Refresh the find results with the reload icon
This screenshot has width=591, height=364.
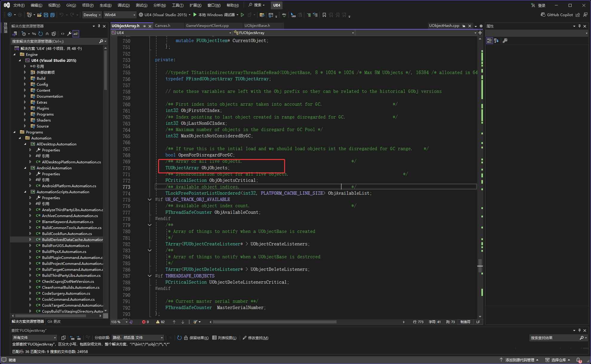point(179,338)
